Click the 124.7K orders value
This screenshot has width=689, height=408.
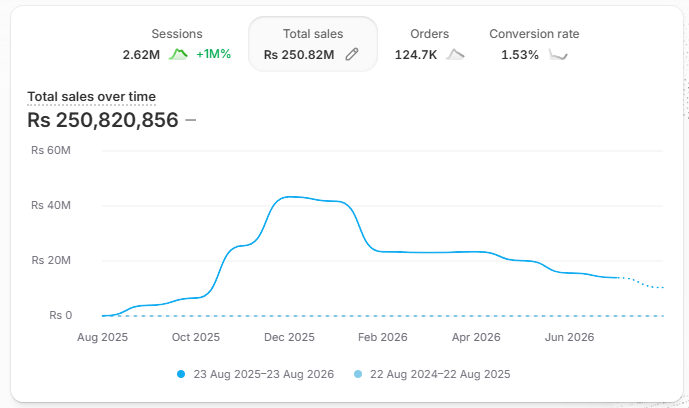416,54
